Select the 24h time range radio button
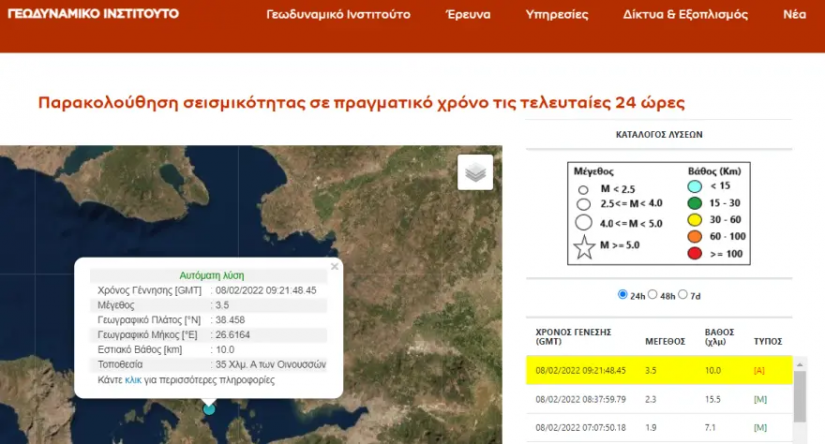Image resolution: width=825 pixels, height=444 pixels. (x=624, y=295)
